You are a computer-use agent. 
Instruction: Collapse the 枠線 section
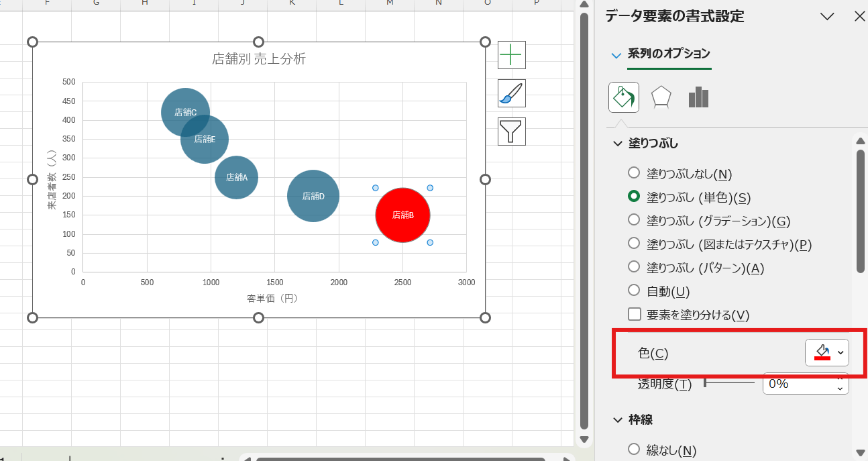617,420
